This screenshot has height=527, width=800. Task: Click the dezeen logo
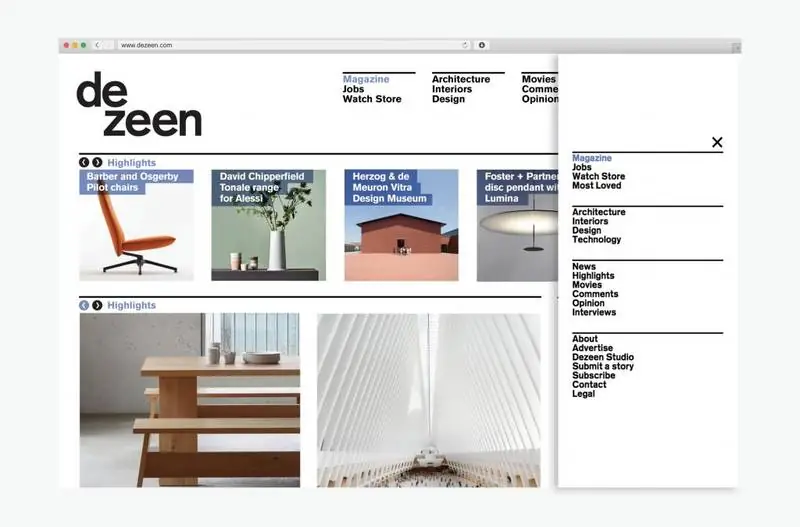(139, 104)
